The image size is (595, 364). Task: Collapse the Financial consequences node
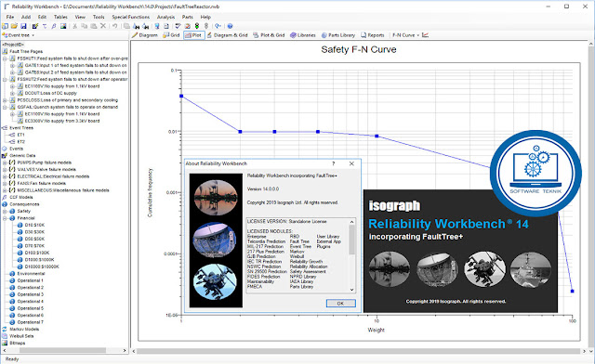tap(5, 218)
